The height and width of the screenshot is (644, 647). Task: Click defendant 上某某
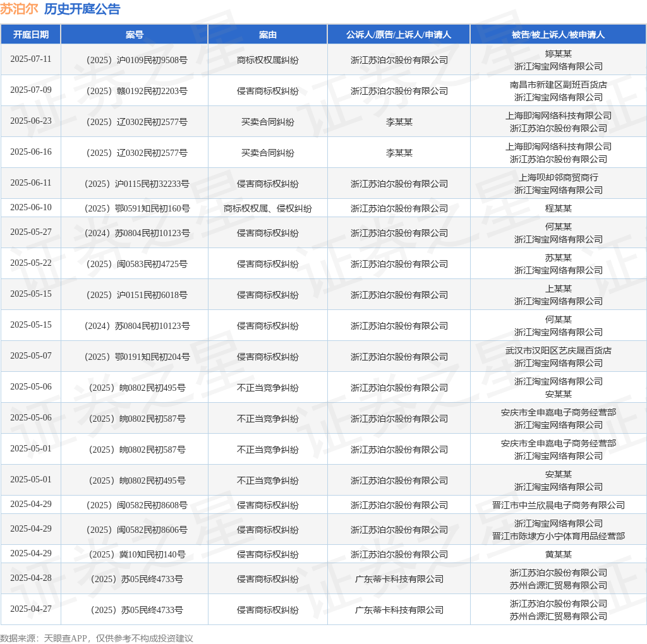pos(559,289)
